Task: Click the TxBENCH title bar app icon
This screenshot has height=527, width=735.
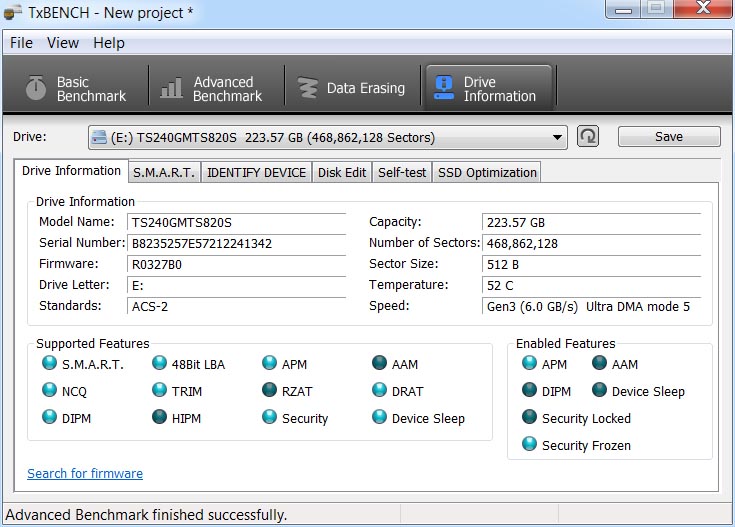Action: point(13,11)
